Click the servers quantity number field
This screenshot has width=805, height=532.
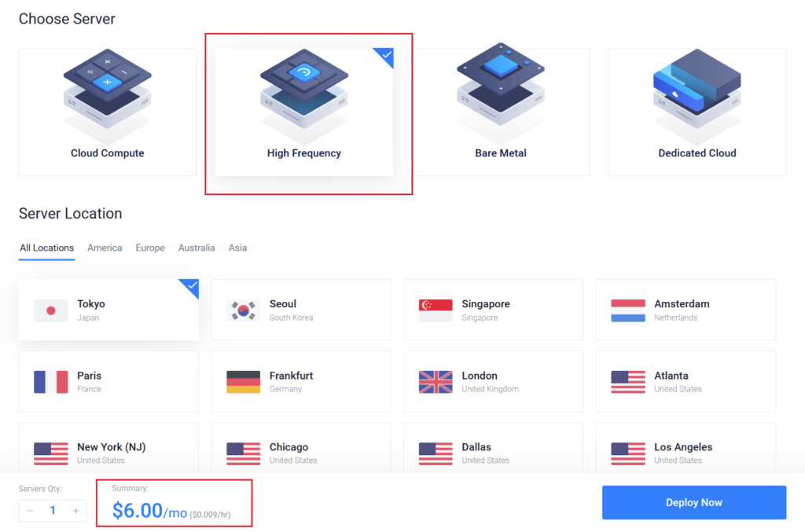point(53,511)
